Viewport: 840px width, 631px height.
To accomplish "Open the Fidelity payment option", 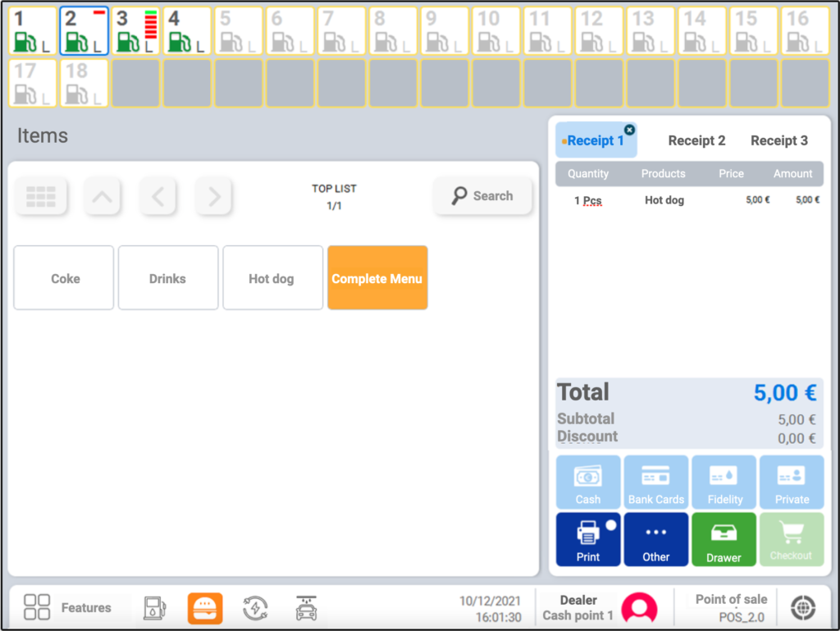I will [724, 481].
